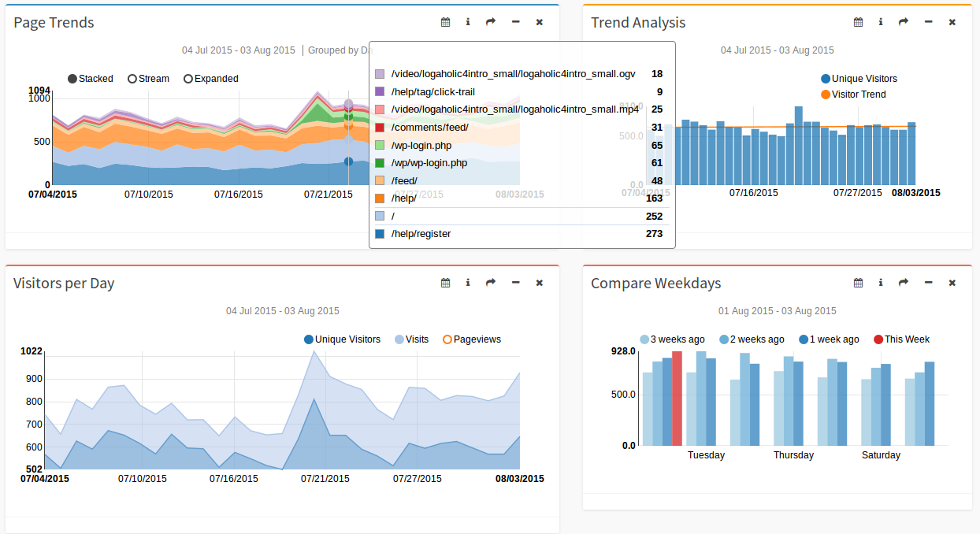Viewport: 980px width, 534px height.
Task: Collapse the Page Trends panel
Action: tap(515, 22)
